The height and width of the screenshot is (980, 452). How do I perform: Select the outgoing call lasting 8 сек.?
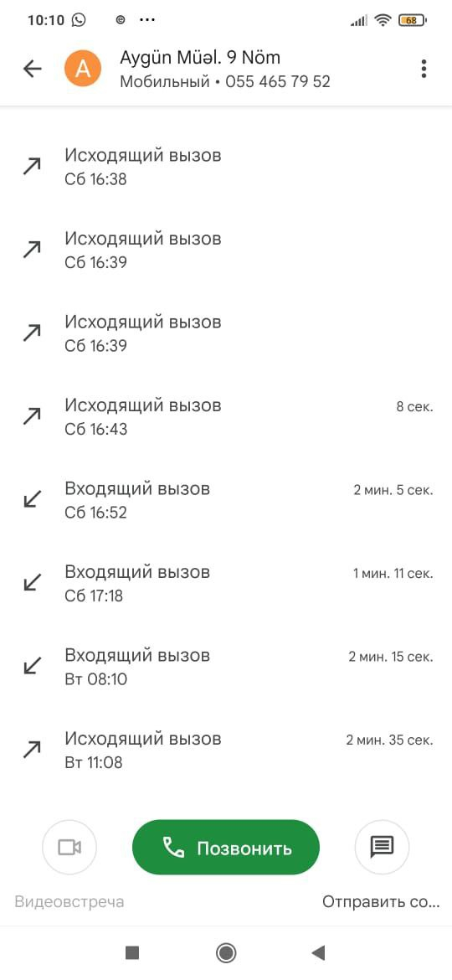(226, 416)
